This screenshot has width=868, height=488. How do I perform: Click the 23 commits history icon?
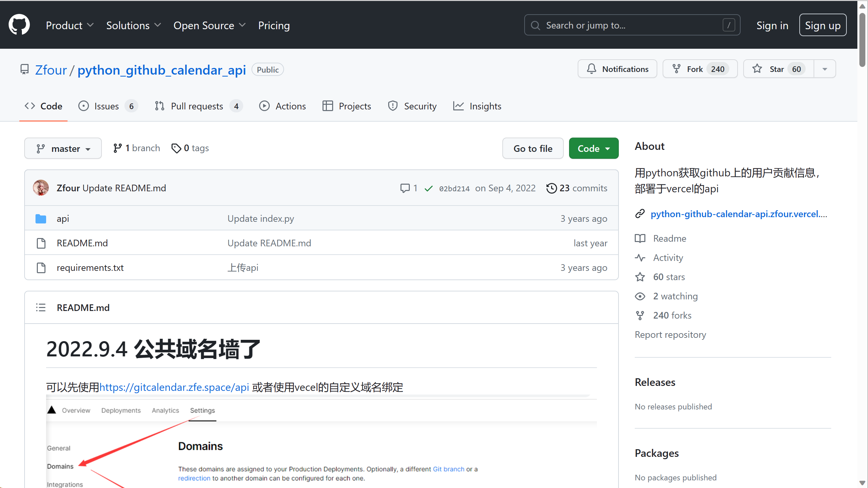pyautogui.click(x=551, y=188)
